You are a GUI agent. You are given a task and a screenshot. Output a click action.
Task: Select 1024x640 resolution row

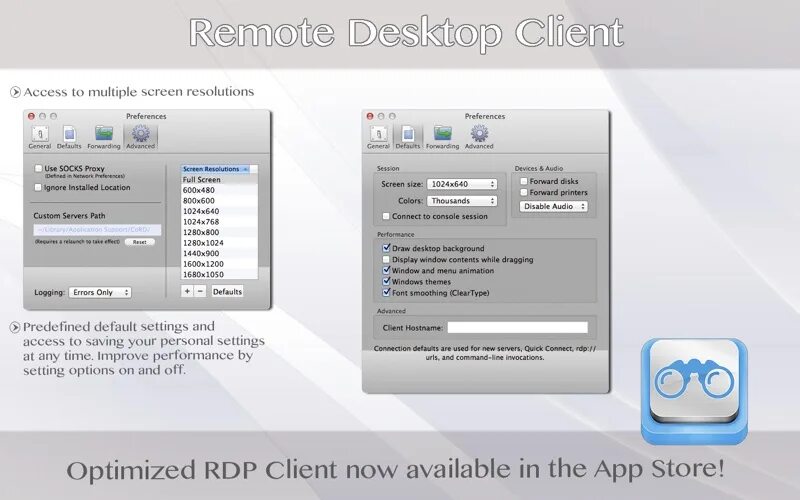click(219, 211)
